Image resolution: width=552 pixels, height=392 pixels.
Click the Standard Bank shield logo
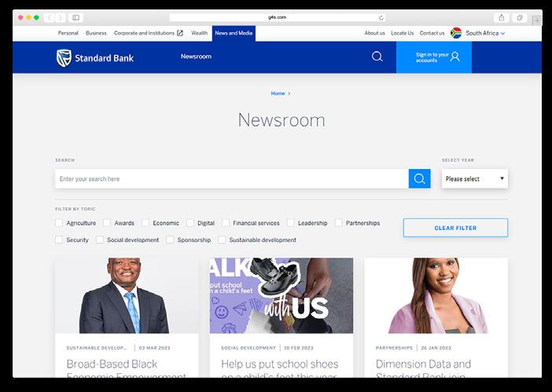[64, 58]
